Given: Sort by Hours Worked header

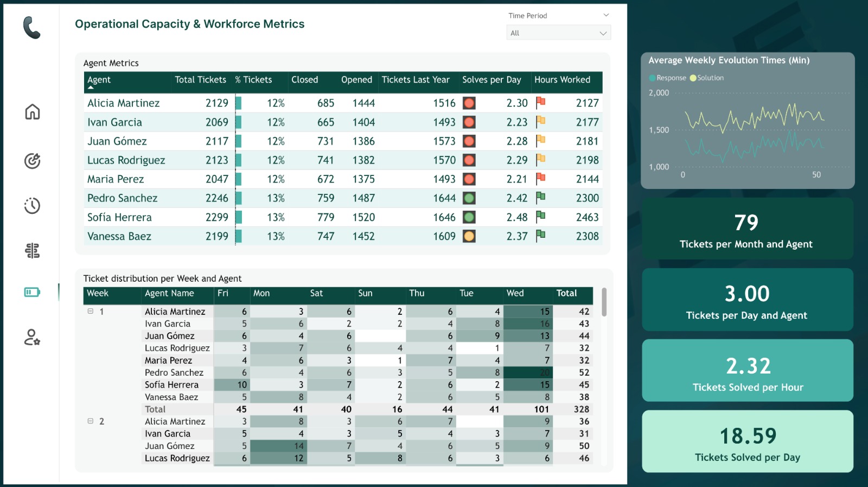Looking at the screenshot, I should [562, 80].
